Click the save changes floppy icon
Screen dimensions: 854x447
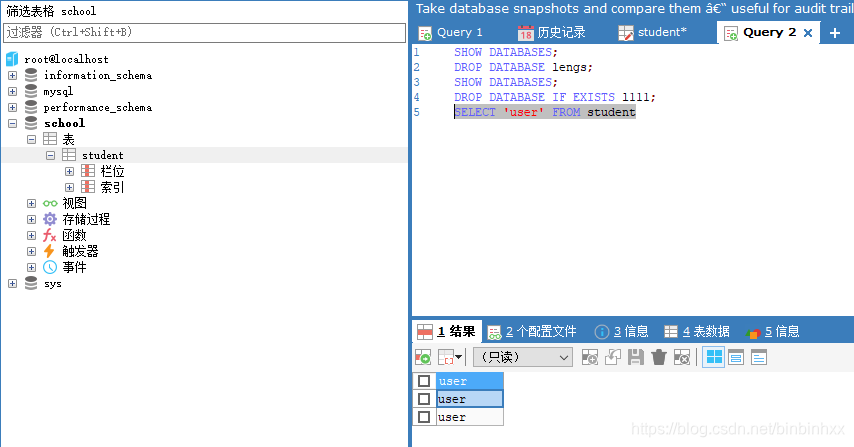tap(636, 358)
